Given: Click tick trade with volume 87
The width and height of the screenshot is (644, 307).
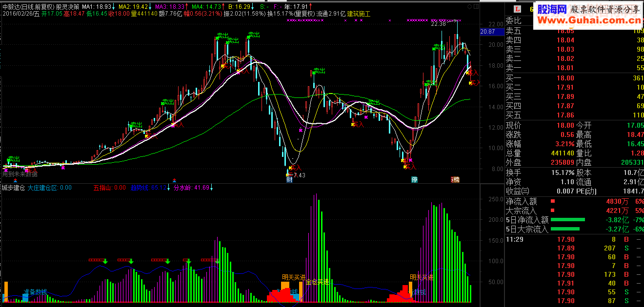Looking at the screenshot, I should pyautogui.click(x=574, y=301).
